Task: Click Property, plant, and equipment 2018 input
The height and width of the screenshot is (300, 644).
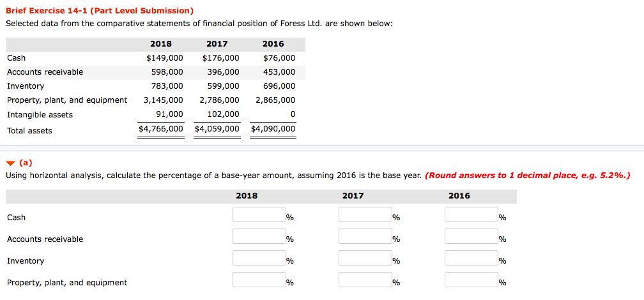Action: pyautogui.click(x=259, y=280)
